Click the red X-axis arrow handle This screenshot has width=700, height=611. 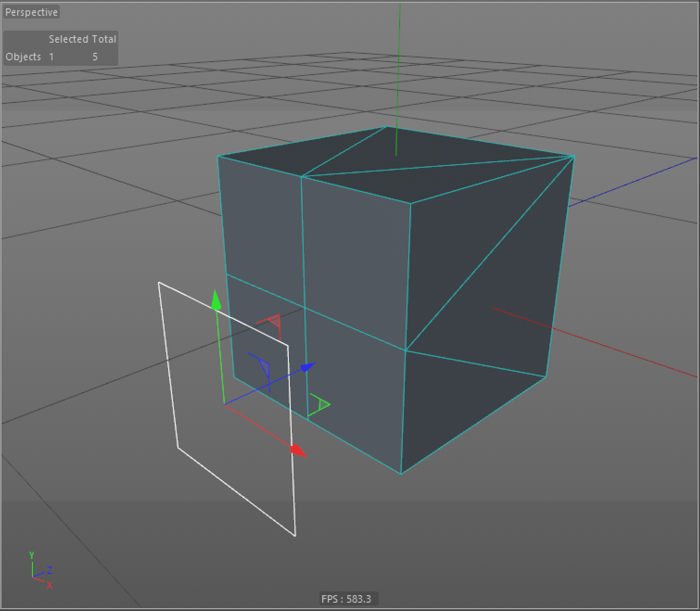click(299, 450)
